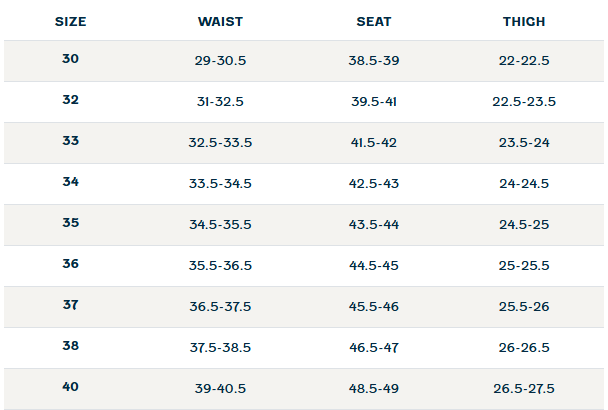The width and height of the screenshot is (608, 410).
Task: Select the size 38 row label
Action: [x=70, y=347]
